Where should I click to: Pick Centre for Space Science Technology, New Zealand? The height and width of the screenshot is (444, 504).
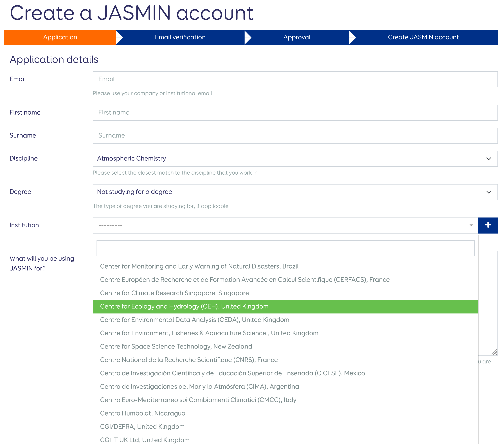176,346
